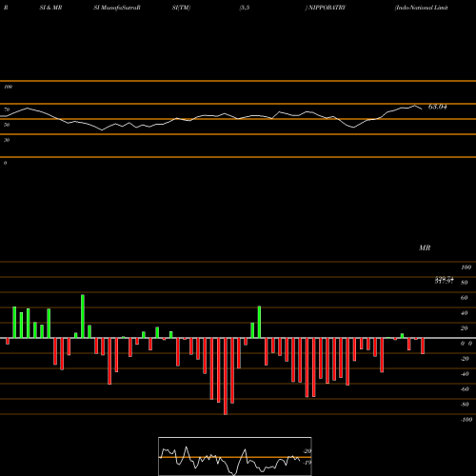Click the MR axis label -60
Screen dimensions: 476x476
tap(465, 389)
